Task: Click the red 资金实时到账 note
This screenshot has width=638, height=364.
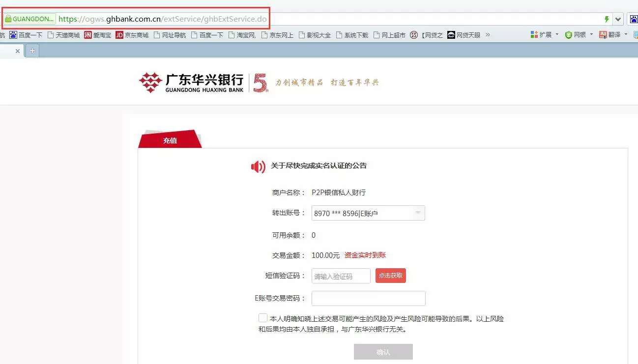Action: point(365,255)
